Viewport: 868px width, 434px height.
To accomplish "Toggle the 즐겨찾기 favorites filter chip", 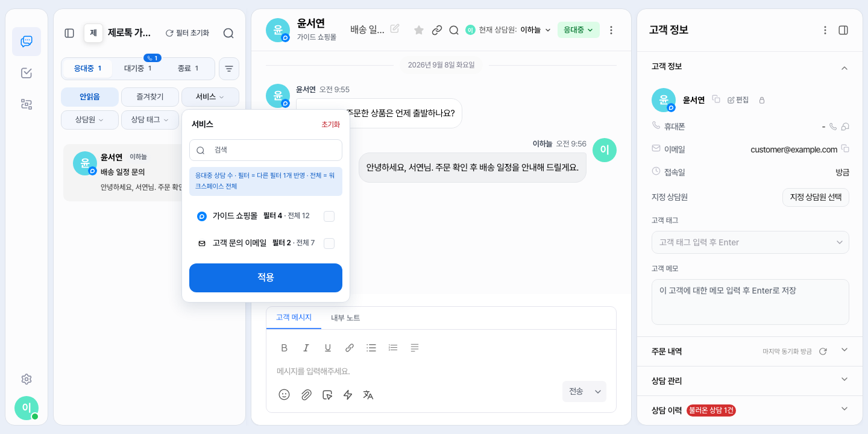I will (x=150, y=97).
